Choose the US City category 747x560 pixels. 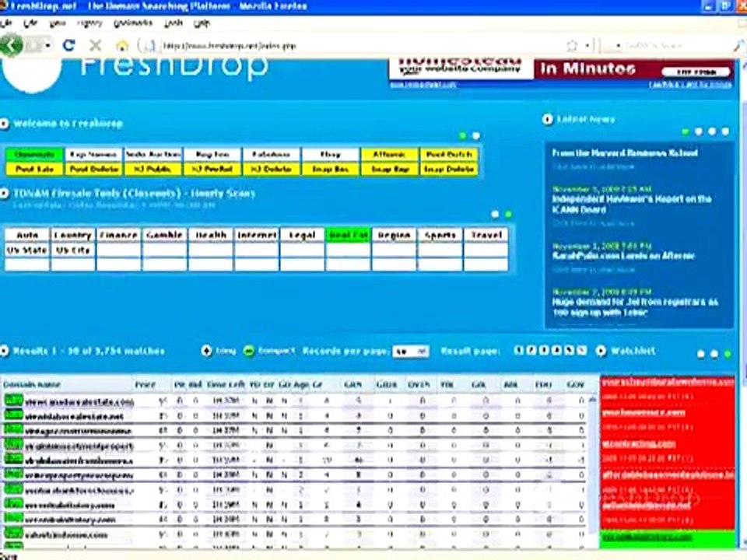click(x=73, y=250)
